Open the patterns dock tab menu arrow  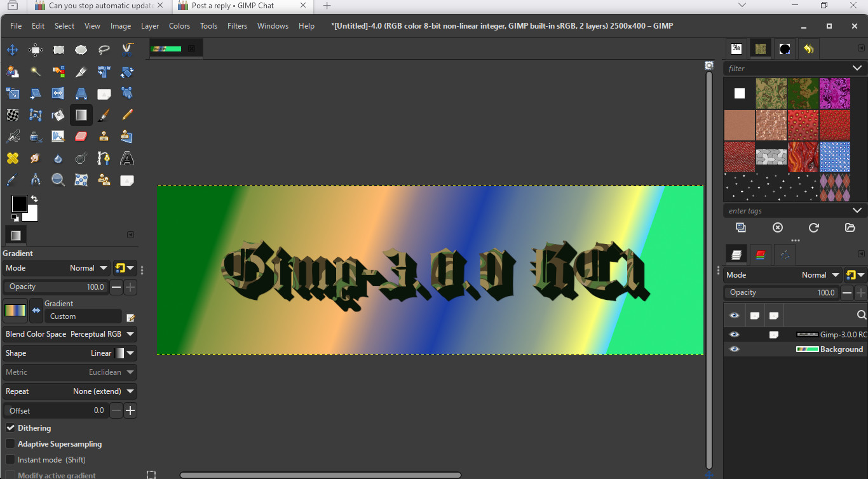coord(862,48)
